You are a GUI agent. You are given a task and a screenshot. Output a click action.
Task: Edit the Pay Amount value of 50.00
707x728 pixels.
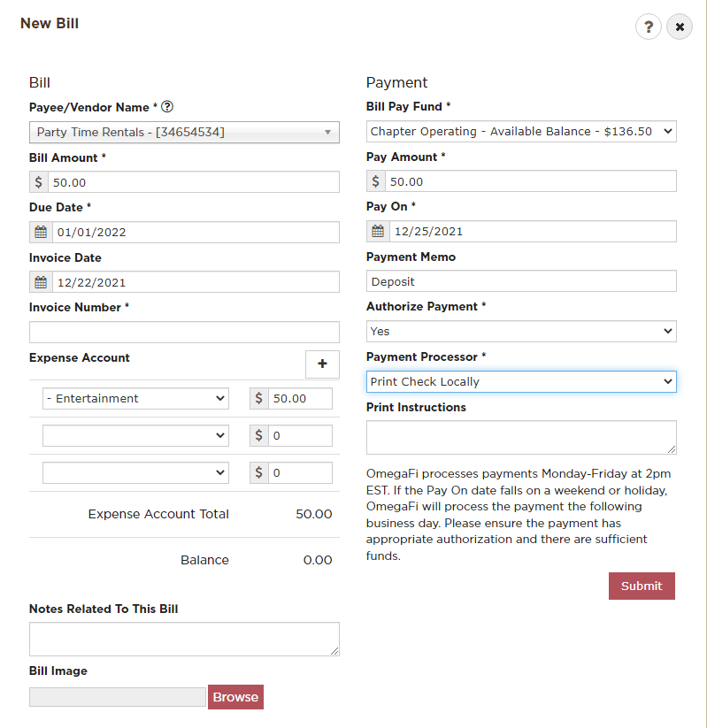[531, 181]
